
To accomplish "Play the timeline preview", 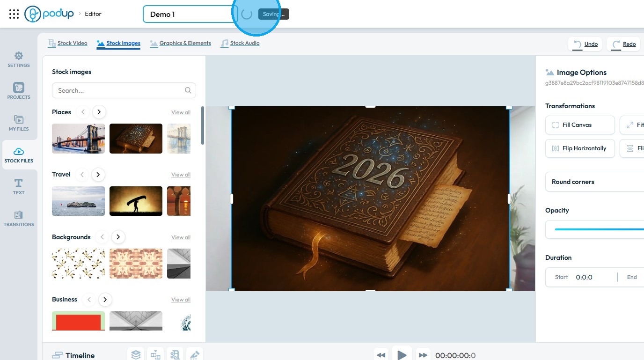I will (402, 354).
